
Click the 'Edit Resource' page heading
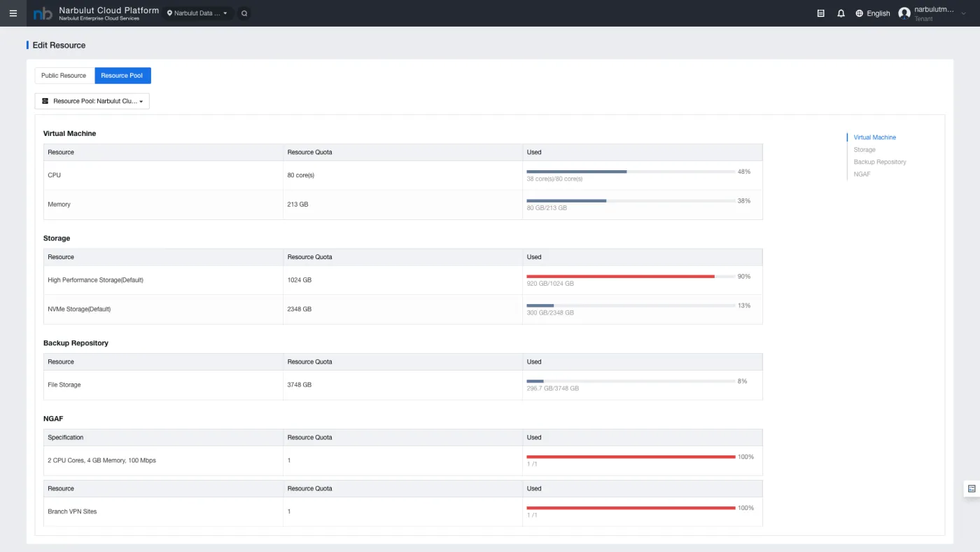[59, 45]
